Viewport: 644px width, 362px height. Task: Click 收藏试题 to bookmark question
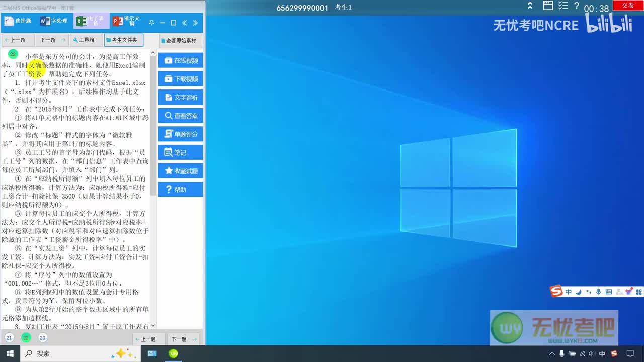click(x=181, y=171)
